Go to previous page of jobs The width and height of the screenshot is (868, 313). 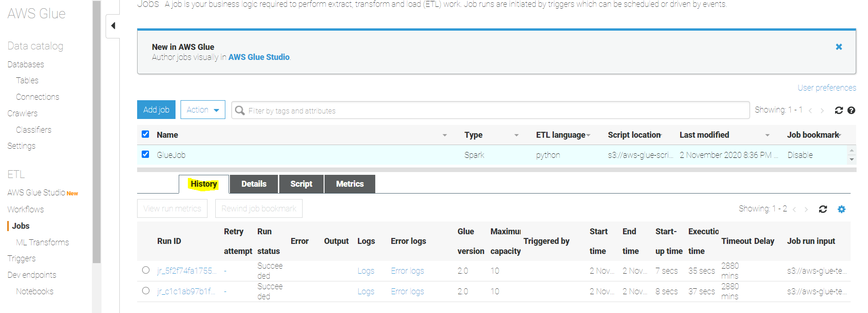[810, 110]
